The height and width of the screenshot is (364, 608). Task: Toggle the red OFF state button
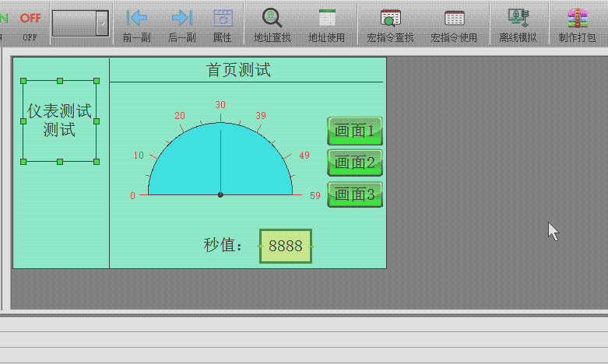click(x=30, y=18)
